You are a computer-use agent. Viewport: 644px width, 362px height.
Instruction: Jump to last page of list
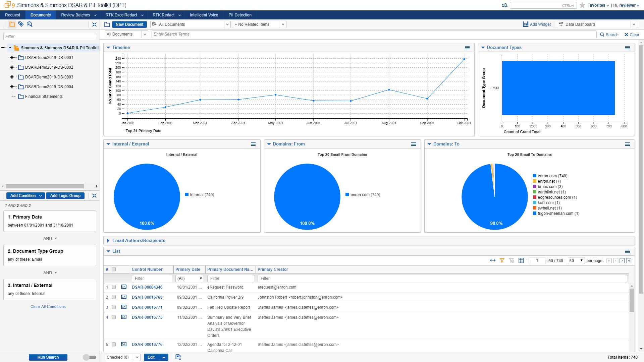point(629,260)
